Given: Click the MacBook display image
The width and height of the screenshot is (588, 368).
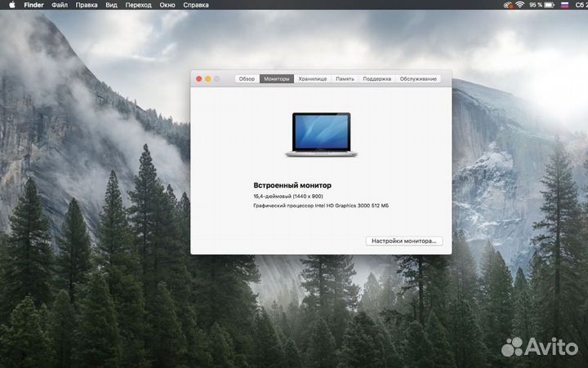Looking at the screenshot, I should [x=322, y=135].
